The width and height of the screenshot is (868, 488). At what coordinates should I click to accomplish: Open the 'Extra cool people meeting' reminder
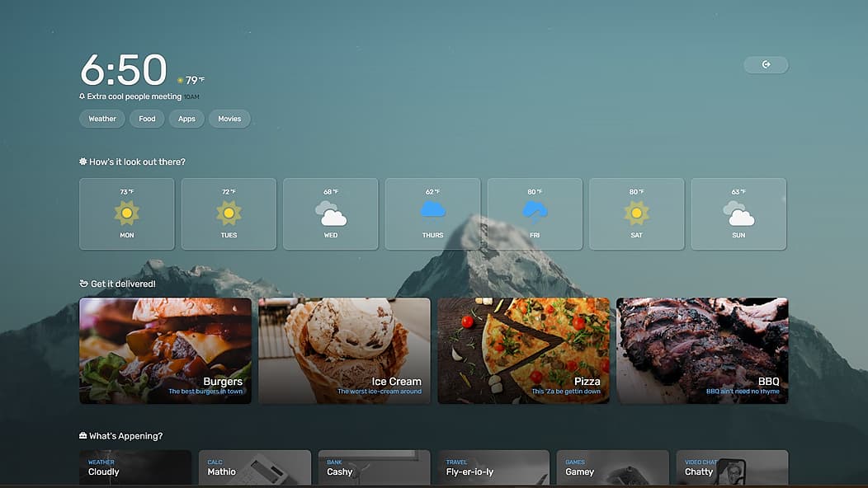(x=134, y=96)
